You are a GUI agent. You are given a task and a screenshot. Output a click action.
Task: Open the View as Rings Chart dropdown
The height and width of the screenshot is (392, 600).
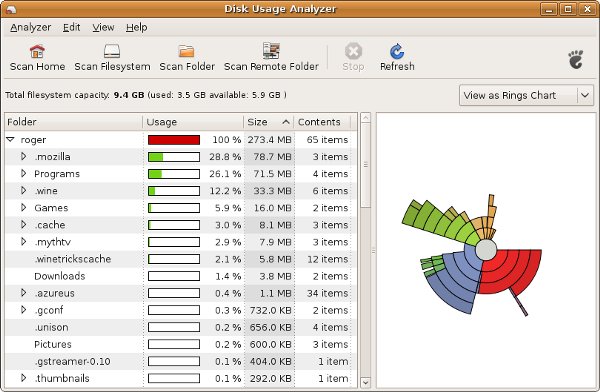[x=526, y=95]
